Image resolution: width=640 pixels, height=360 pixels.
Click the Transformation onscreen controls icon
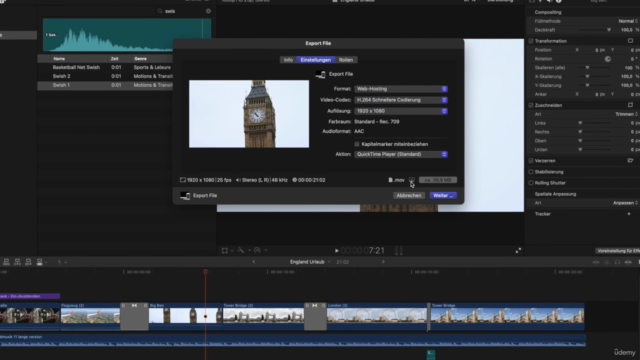[x=630, y=41]
